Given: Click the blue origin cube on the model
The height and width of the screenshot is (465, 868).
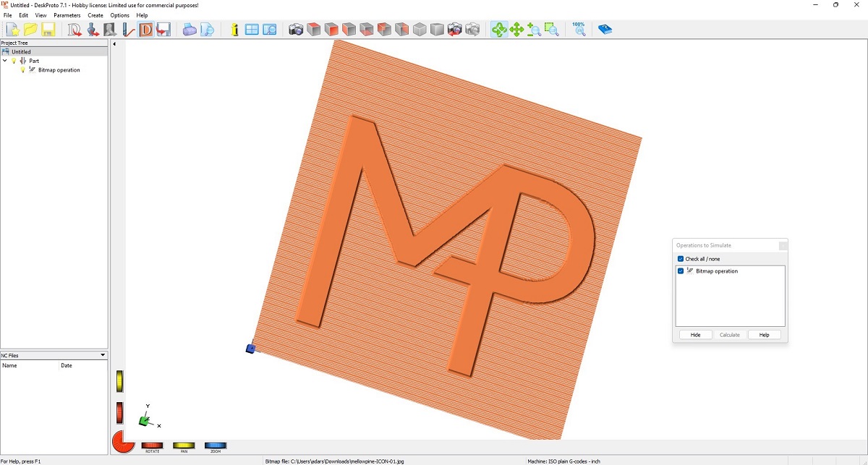Looking at the screenshot, I should click(x=250, y=349).
